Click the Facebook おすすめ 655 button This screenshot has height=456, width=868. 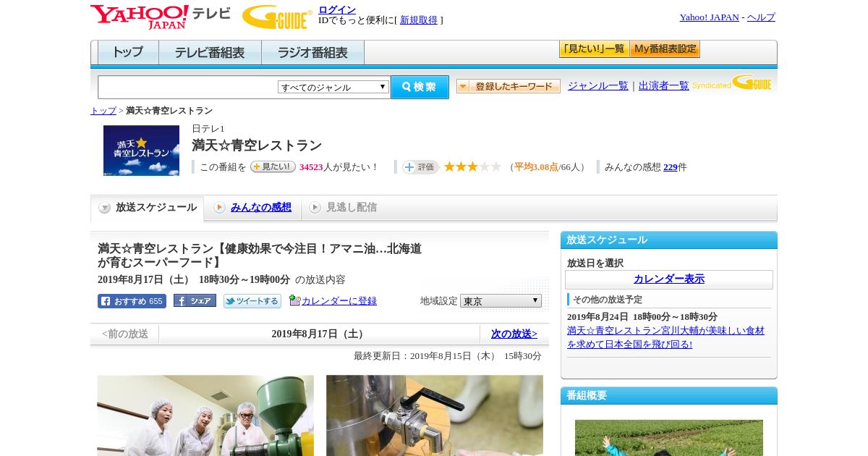click(x=132, y=301)
